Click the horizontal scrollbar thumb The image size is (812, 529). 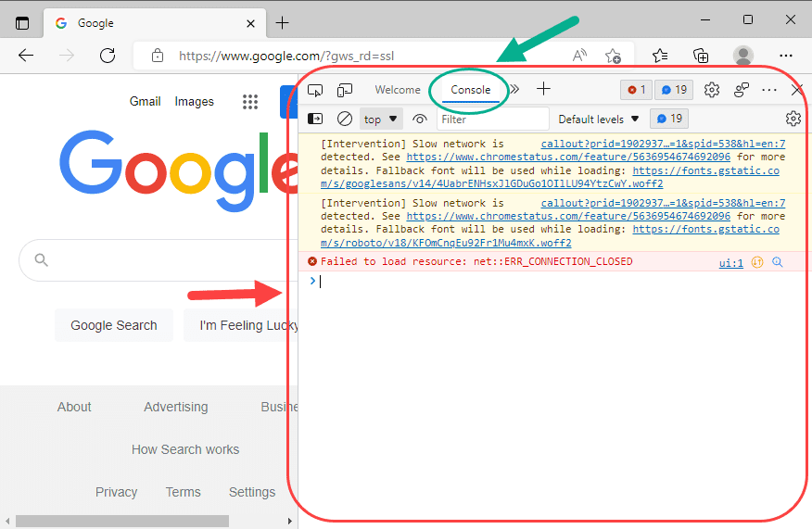point(122,521)
